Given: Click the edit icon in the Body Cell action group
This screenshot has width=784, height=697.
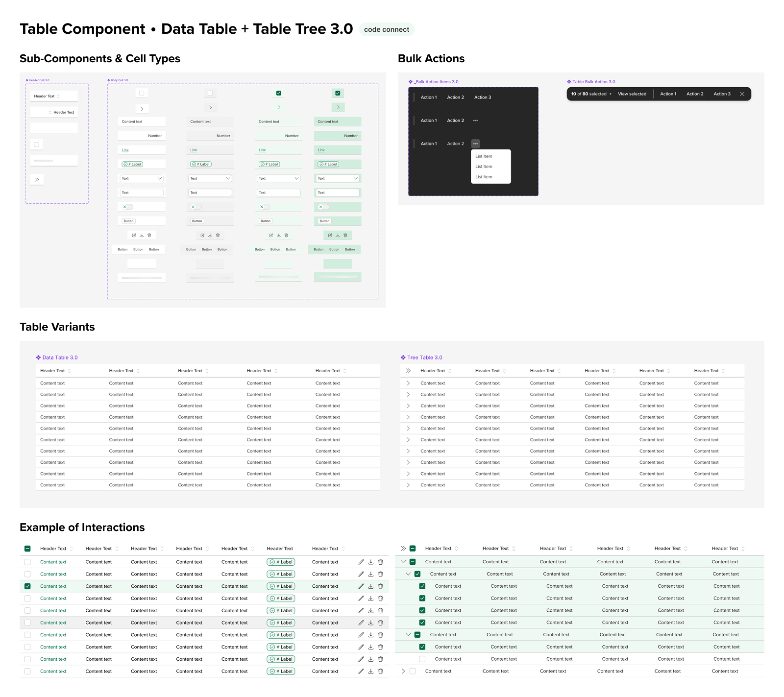Looking at the screenshot, I should [134, 235].
